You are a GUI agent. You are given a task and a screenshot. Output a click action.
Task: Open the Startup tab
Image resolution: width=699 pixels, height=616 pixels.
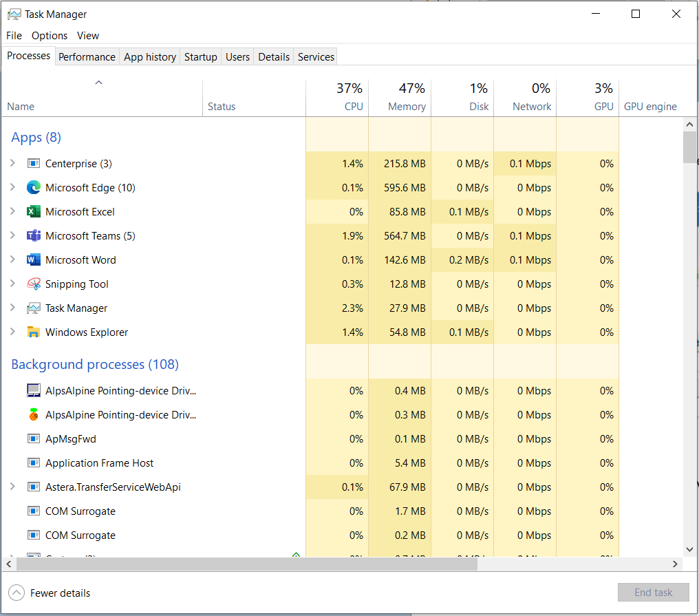pos(200,57)
